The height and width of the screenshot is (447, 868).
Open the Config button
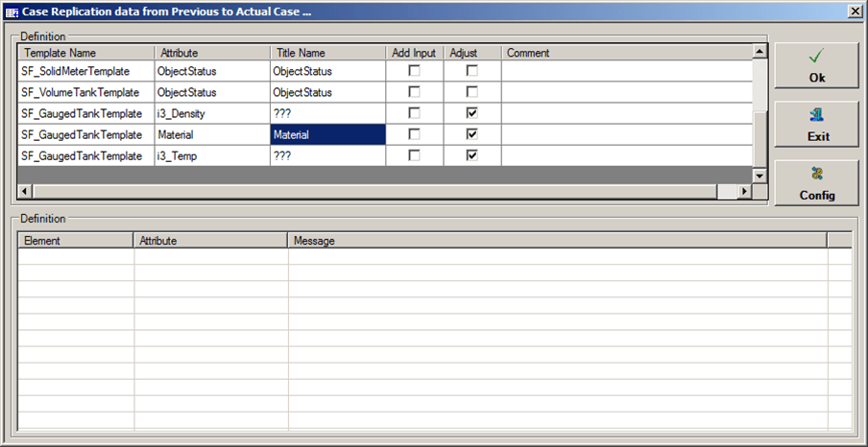(x=816, y=183)
